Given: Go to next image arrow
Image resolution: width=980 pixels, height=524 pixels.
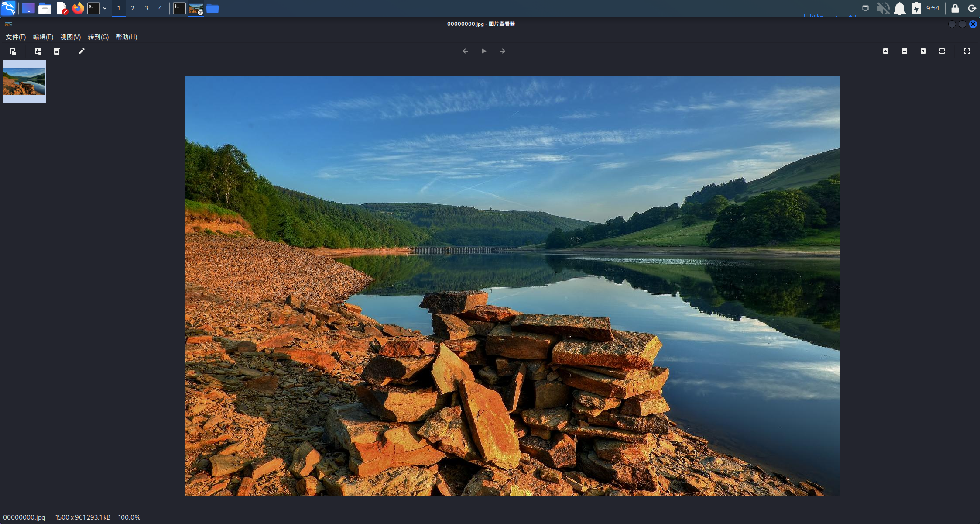Looking at the screenshot, I should pos(503,52).
